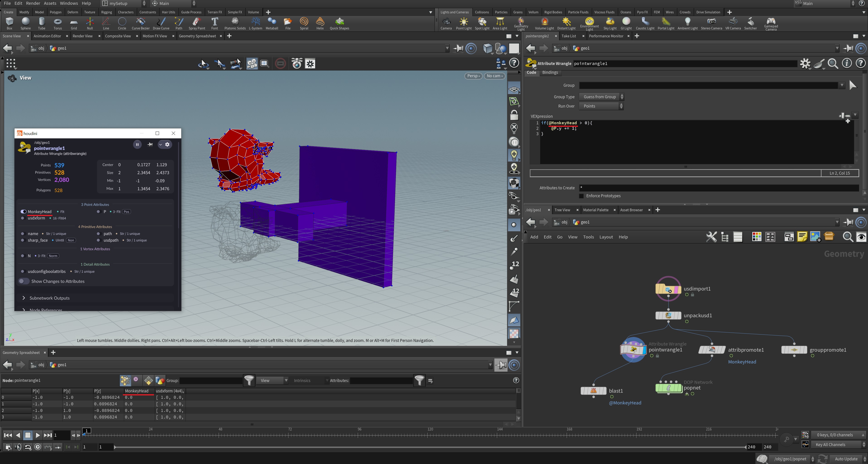Viewport: 868px width, 464px height.
Task: Click the popnet DOP Network node icon
Action: click(x=669, y=388)
